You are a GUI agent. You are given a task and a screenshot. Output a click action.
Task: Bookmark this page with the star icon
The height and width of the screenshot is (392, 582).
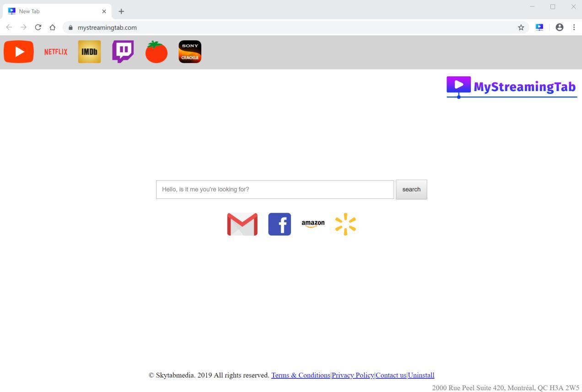[521, 27]
